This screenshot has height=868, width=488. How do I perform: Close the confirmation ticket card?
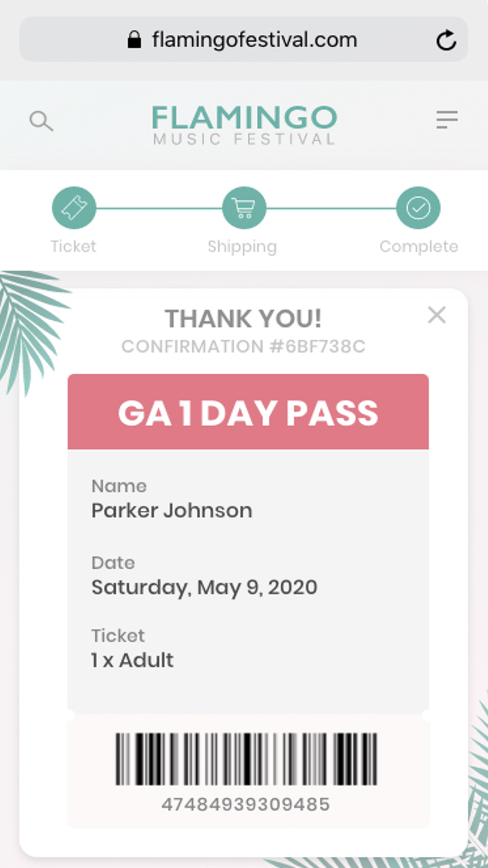coord(437,315)
